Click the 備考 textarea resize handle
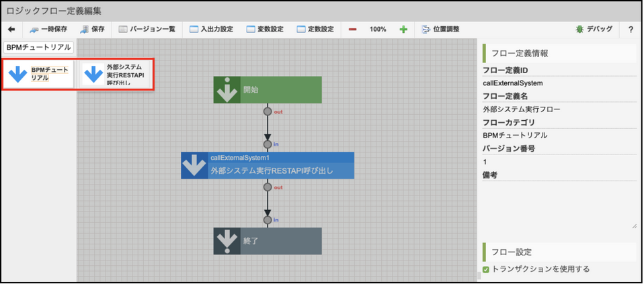644x284 pixels. coord(634,226)
